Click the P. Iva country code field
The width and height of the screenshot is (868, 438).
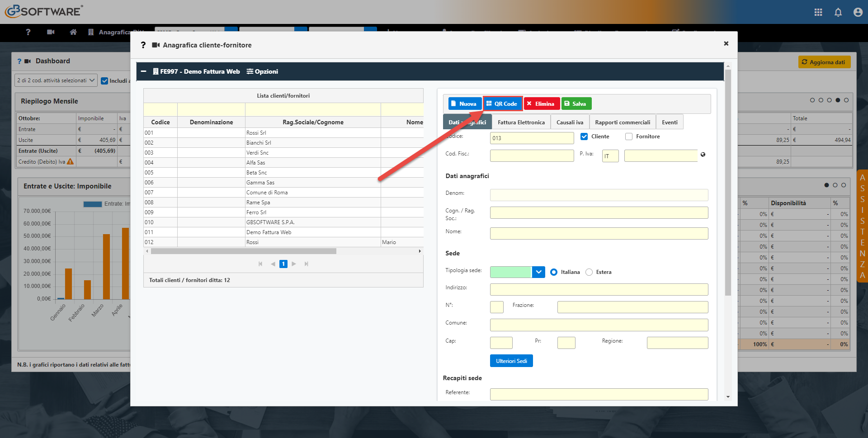pyautogui.click(x=610, y=156)
